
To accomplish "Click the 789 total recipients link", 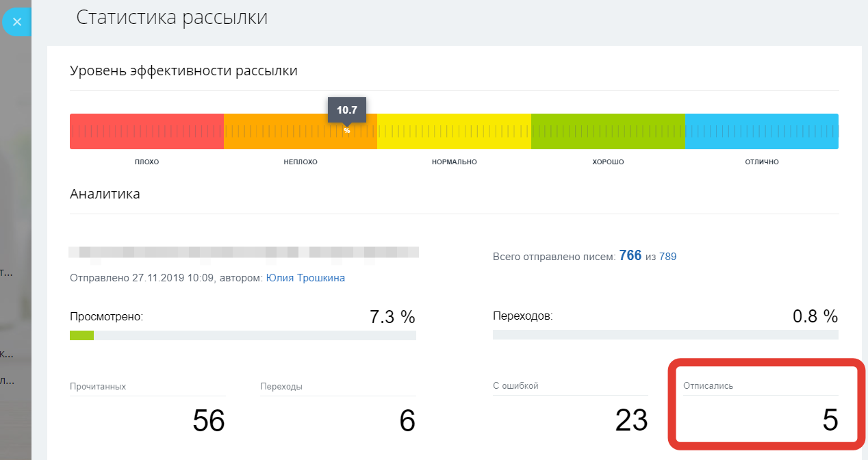I will click(x=667, y=256).
